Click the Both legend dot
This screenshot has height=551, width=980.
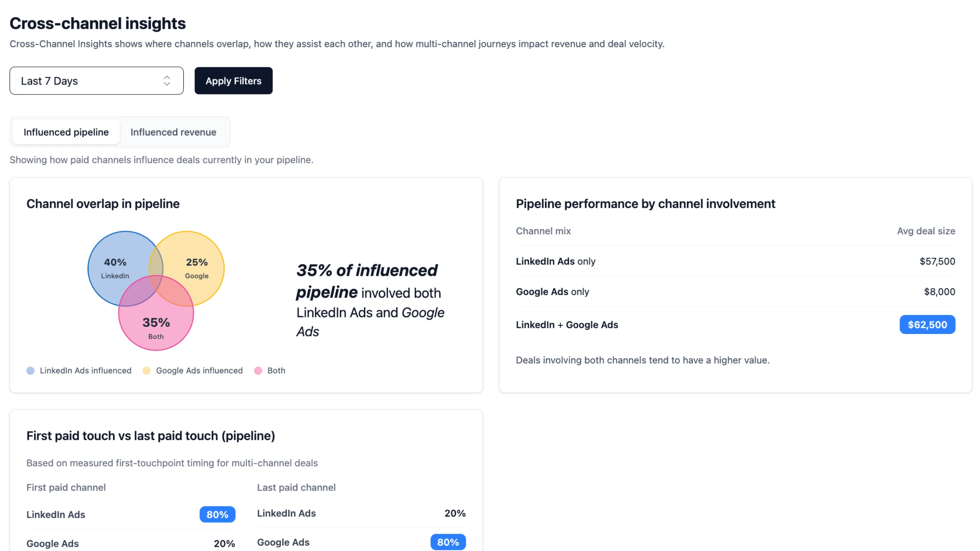(x=258, y=370)
